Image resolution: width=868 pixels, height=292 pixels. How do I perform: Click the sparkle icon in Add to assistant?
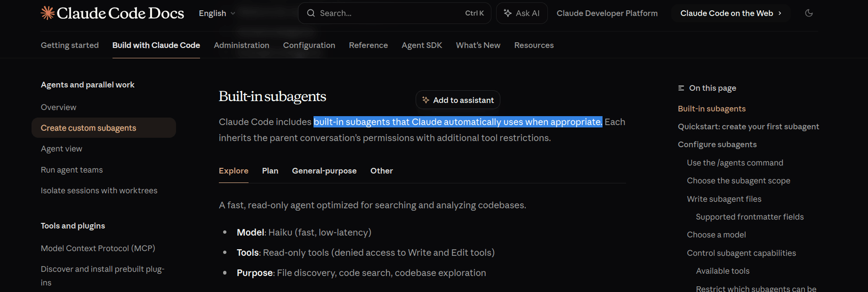point(426,100)
